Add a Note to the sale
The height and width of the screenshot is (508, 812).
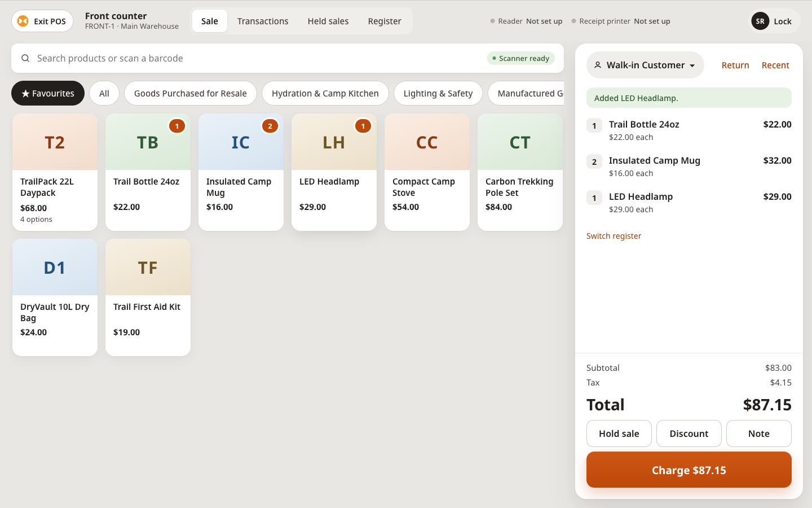coord(759,433)
